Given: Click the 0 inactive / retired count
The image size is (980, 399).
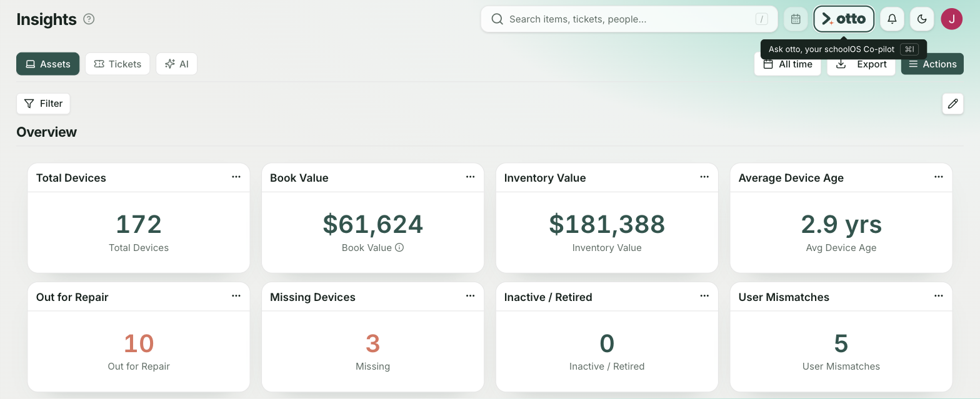Looking at the screenshot, I should 607,343.
